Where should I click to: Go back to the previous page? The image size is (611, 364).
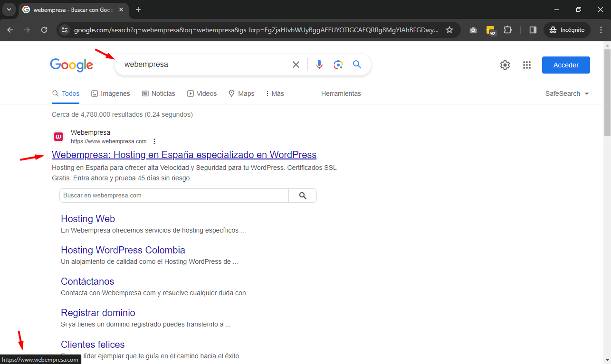pos(10,30)
